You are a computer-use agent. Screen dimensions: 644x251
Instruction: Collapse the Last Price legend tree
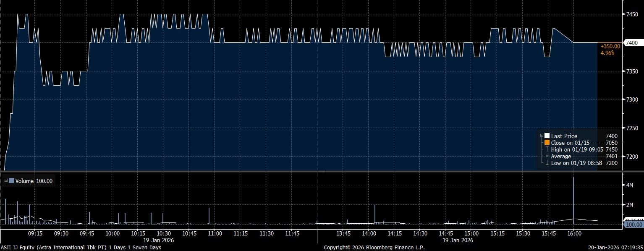(542, 136)
